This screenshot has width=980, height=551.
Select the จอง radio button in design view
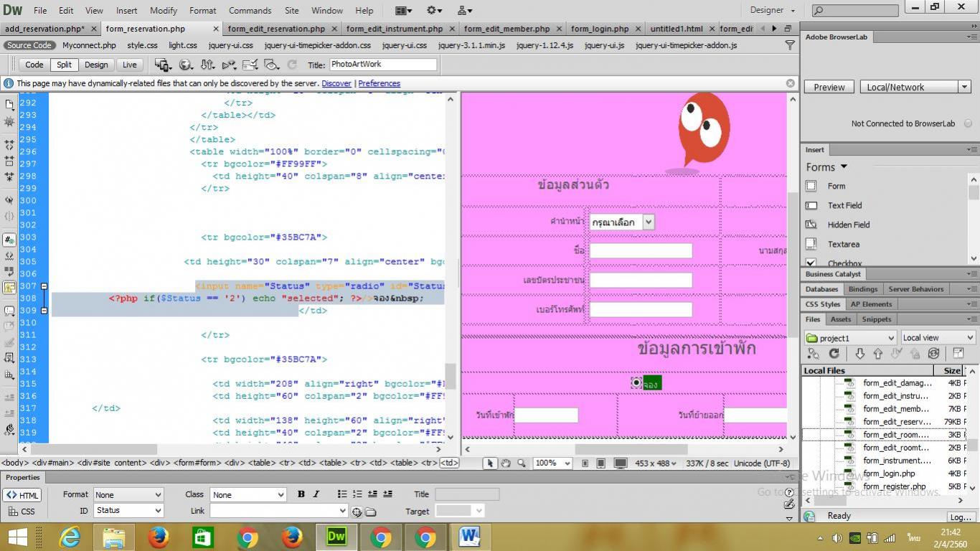coord(636,383)
